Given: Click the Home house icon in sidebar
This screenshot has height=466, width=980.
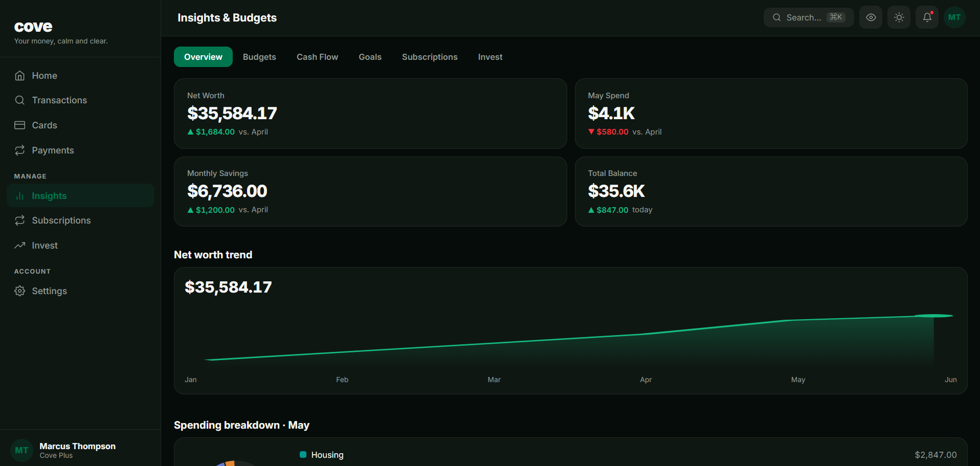Looking at the screenshot, I should click(19, 76).
